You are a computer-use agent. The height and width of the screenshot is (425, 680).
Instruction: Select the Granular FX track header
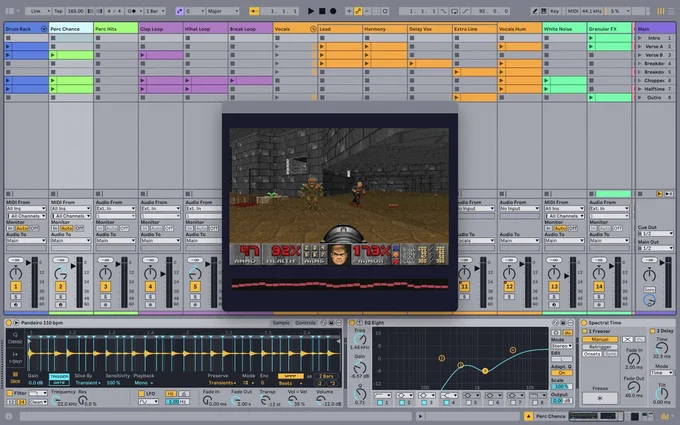(x=609, y=29)
